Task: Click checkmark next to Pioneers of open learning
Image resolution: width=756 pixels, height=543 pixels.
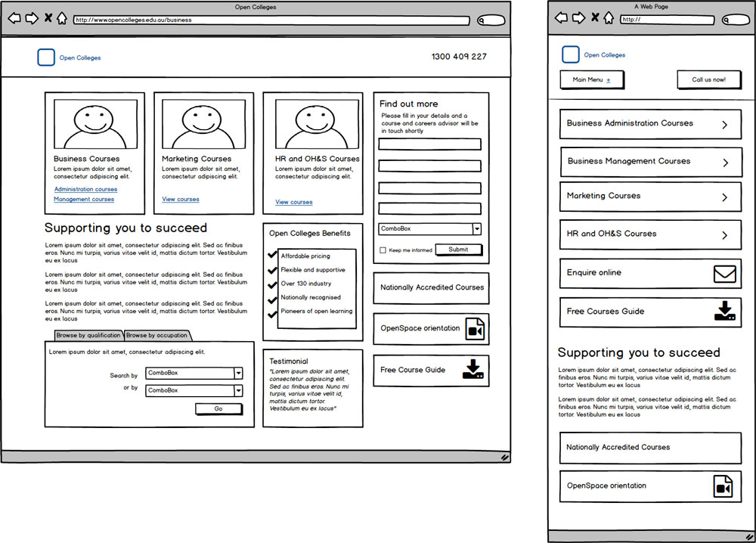Action: pos(272,315)
